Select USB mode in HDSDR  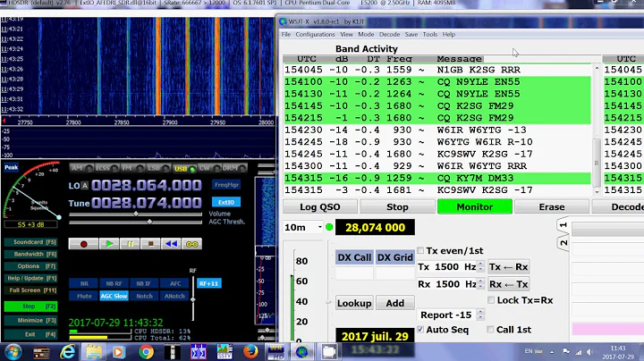tap(184, 169)
